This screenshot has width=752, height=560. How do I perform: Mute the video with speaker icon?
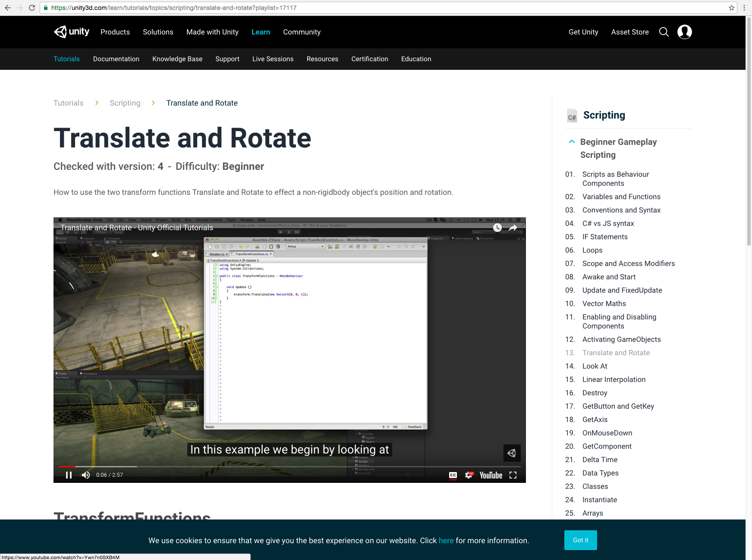pyautogui.click(x=86, y=475)
